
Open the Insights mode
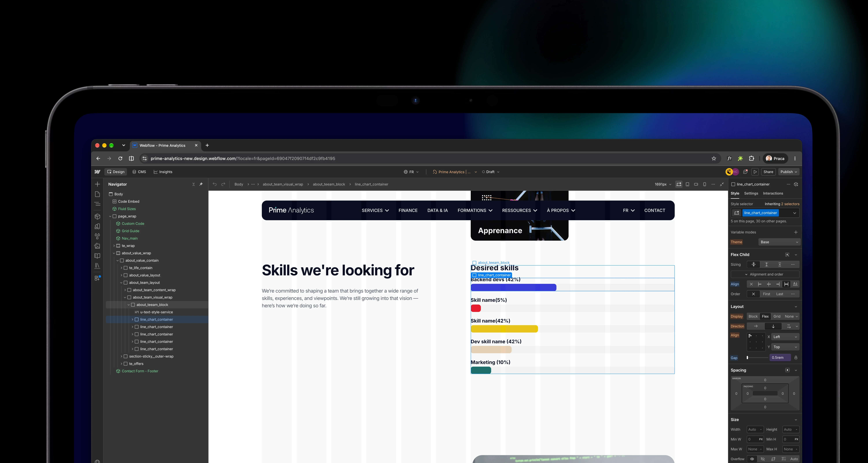coord(163,172)
